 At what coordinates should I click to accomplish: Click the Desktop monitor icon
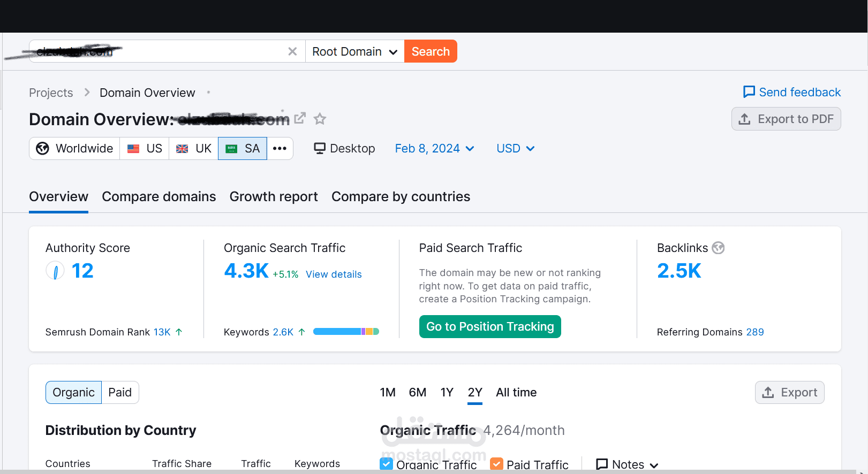[320, 148]
